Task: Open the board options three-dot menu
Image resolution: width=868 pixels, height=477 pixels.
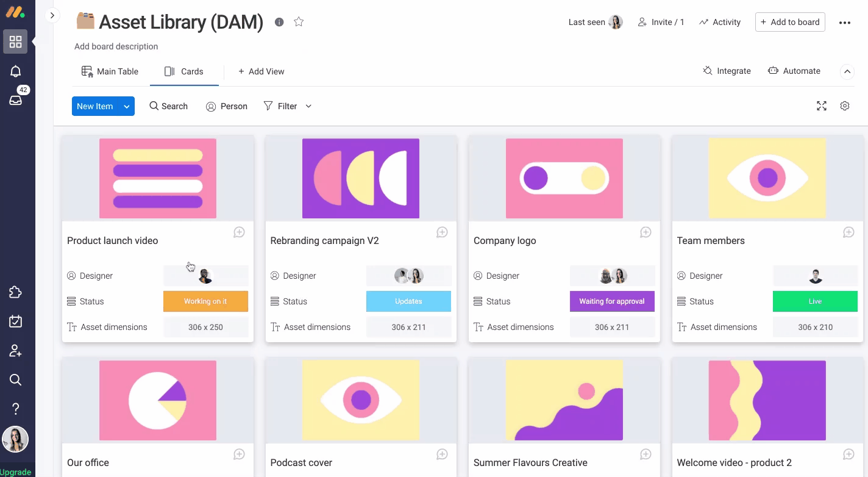Action: pos(844,23)
